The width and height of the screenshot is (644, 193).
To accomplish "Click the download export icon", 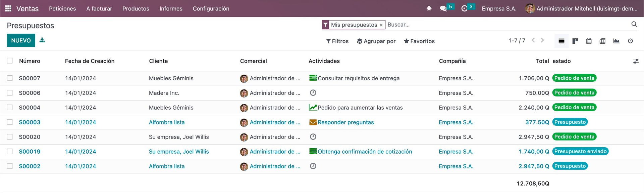I will click(x=42, y=40).
